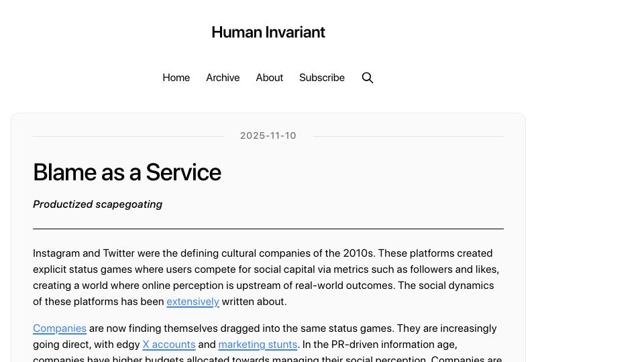The image size is (644, 362).
Task: Click the post date 2025-11-10
Action: click(x=268, y=135)
